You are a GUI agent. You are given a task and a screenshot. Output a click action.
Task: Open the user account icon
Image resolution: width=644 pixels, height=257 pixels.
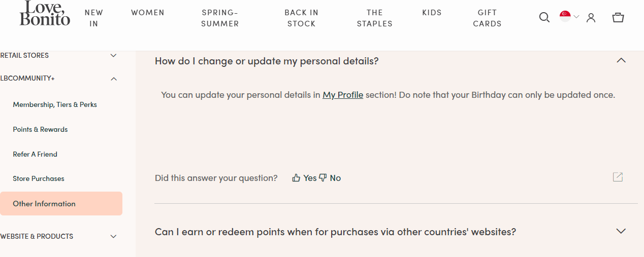[x=591, y=18]
